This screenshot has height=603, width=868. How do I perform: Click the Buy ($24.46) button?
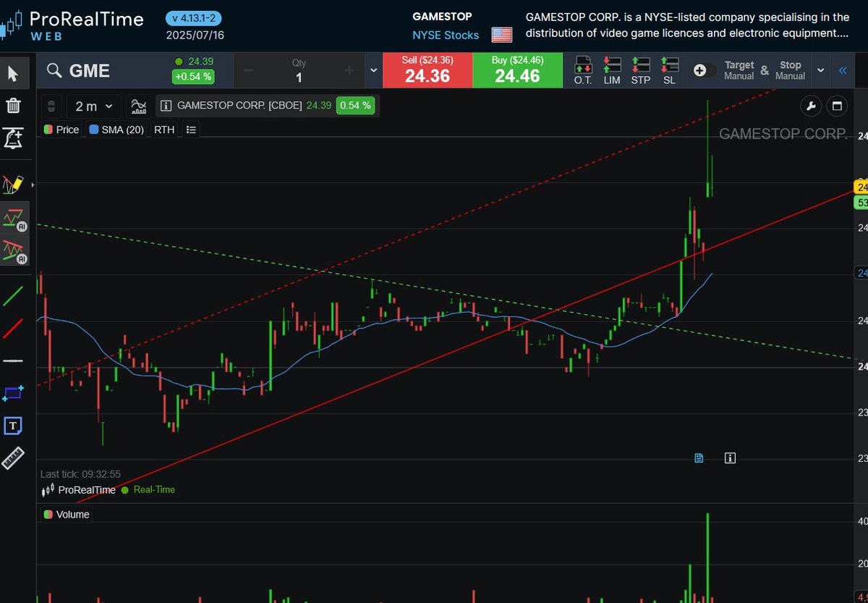click(518, 70)
